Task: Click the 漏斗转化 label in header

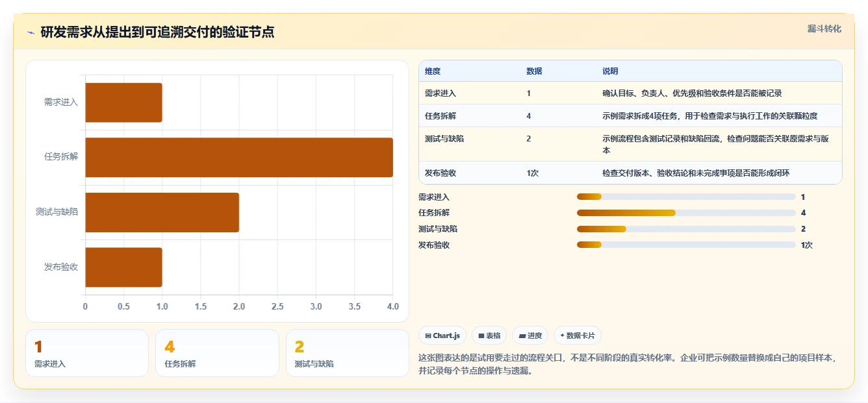Action: pos(824,29)
